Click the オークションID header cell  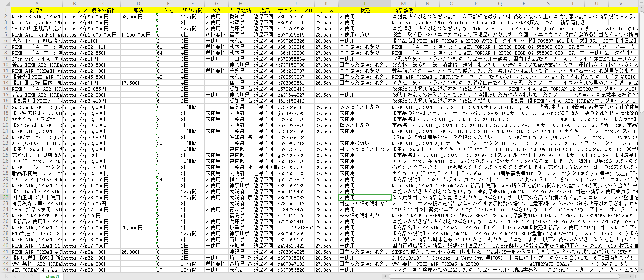296,10
